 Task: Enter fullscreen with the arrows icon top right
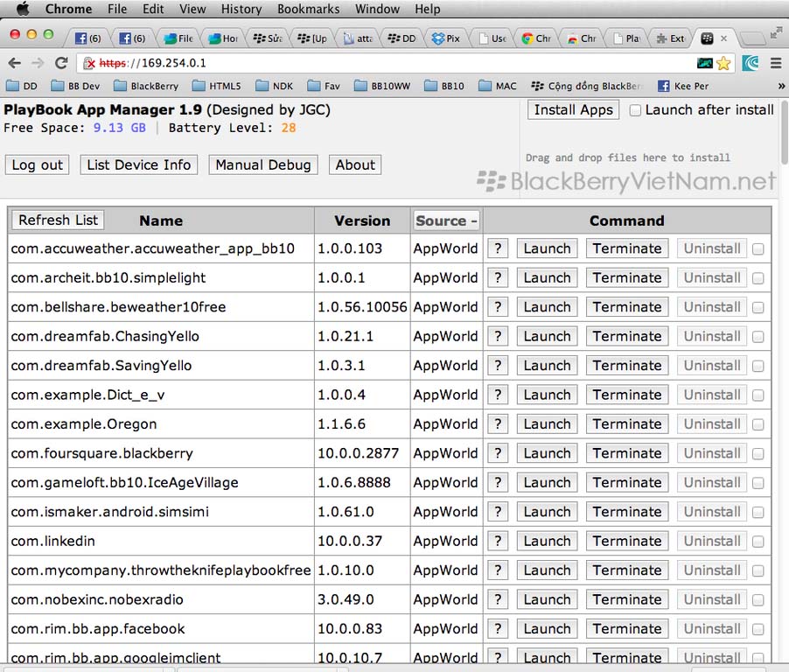point(775,32)
